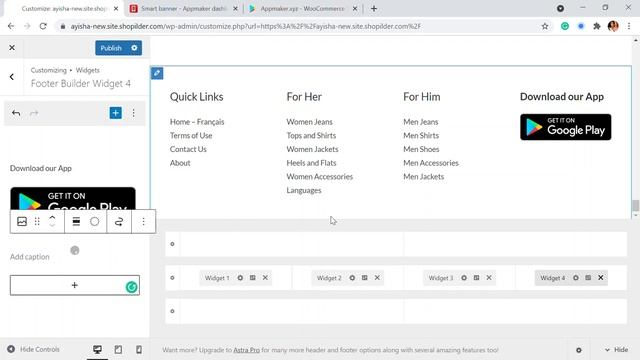Open Widget 4 settings gear

576,278
